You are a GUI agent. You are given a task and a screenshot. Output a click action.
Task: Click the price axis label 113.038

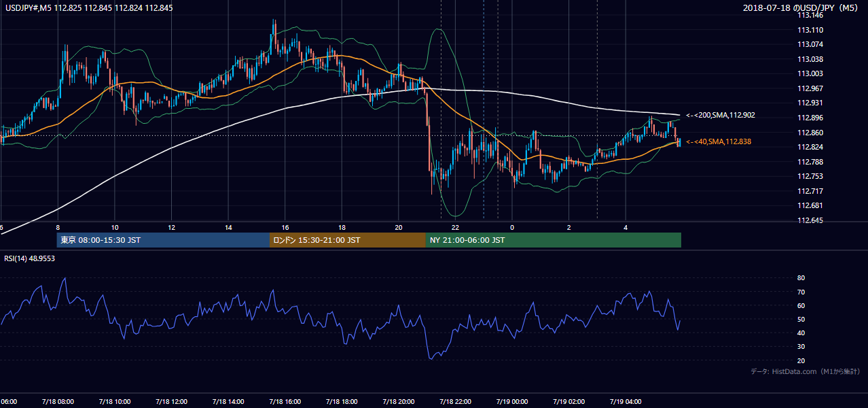click(x=810, y=59)
